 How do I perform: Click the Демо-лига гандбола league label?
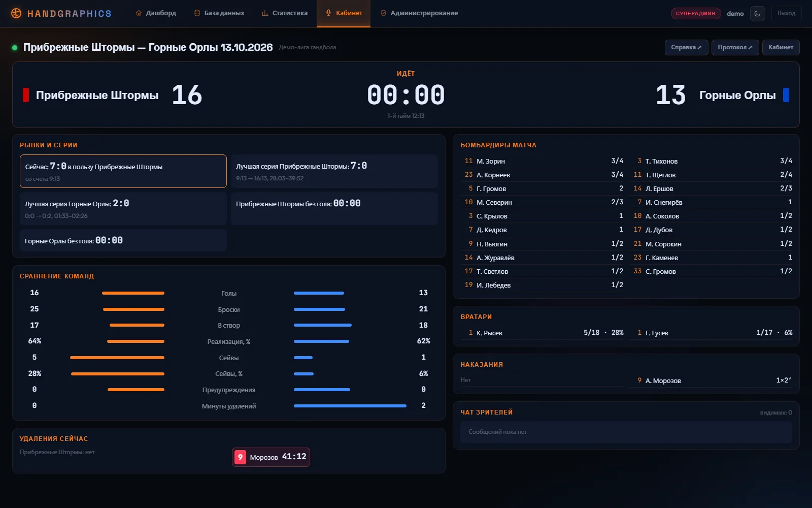click(x=308, y=48)
